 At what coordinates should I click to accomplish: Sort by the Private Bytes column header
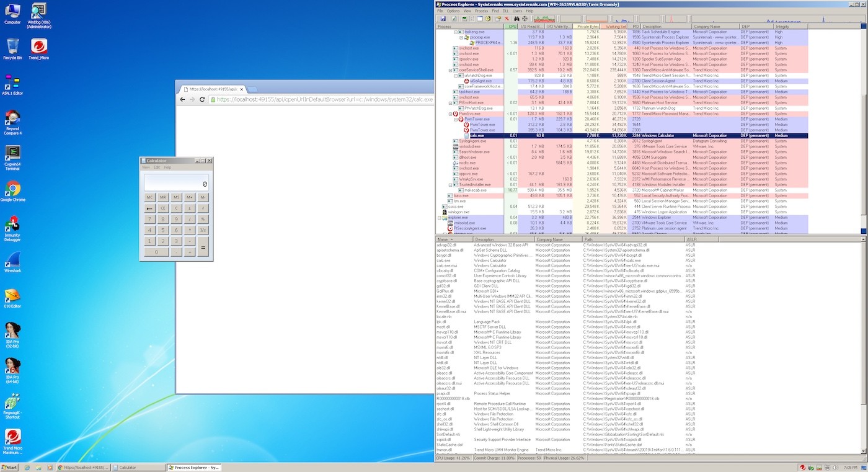(587, 27)
